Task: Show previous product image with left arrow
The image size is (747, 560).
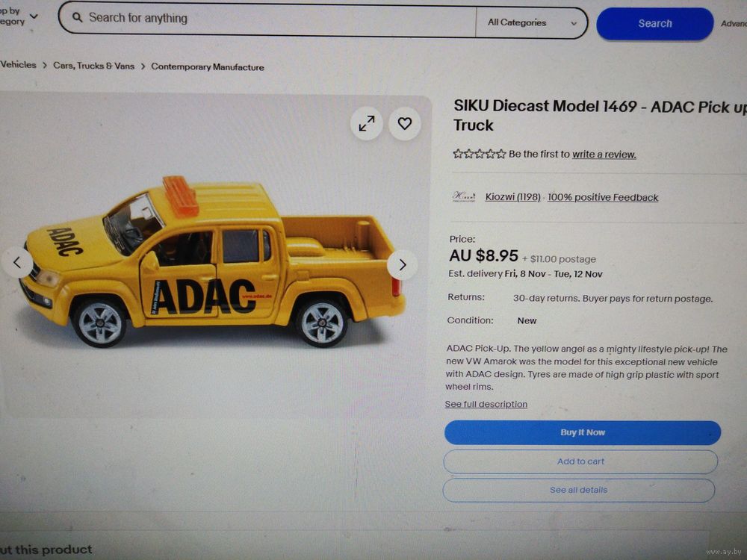Action: click(17, 262)
